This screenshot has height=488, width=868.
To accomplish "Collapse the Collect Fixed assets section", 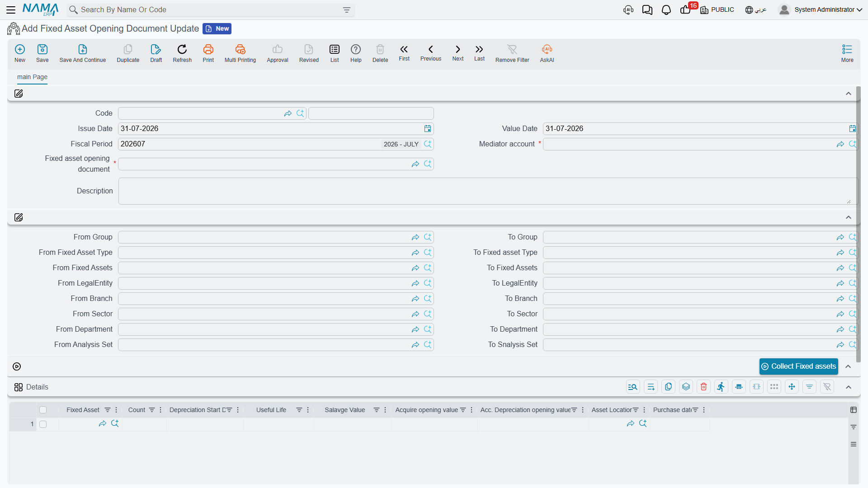I will [x=849, y=366].
